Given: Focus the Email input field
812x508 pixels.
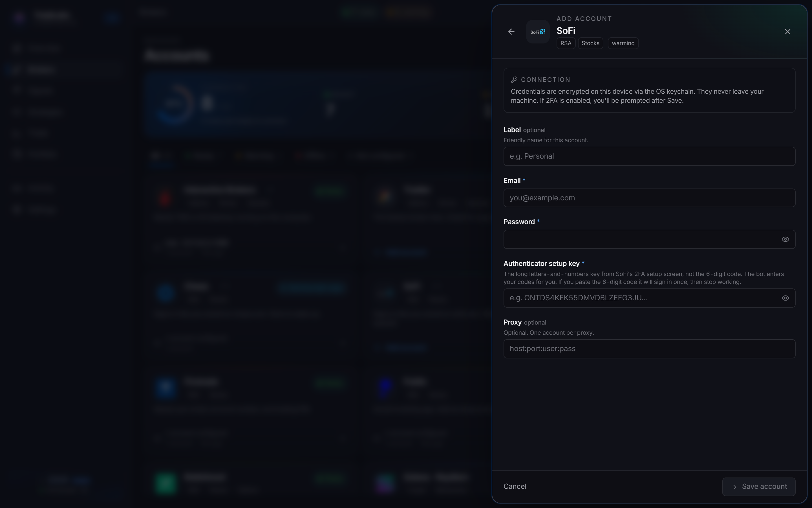Looking at the screenshot, I should (x=649, y=198).
